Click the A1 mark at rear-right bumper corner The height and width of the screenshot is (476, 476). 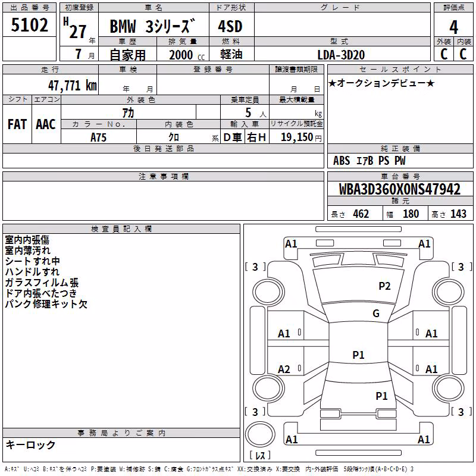coord(424,440)
